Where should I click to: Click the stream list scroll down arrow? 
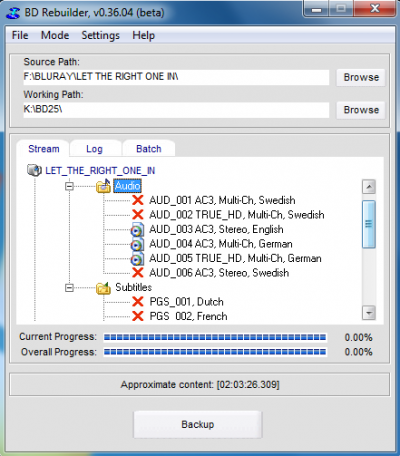(x=369, y=313)
